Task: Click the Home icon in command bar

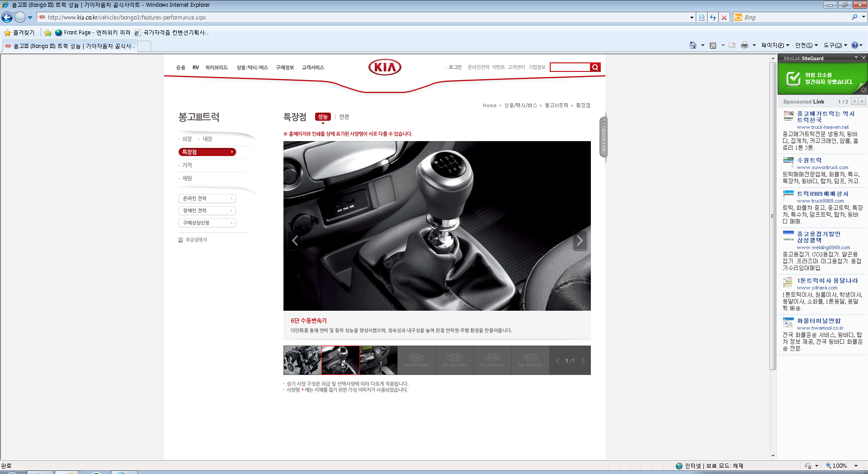Action: point(693,45)
